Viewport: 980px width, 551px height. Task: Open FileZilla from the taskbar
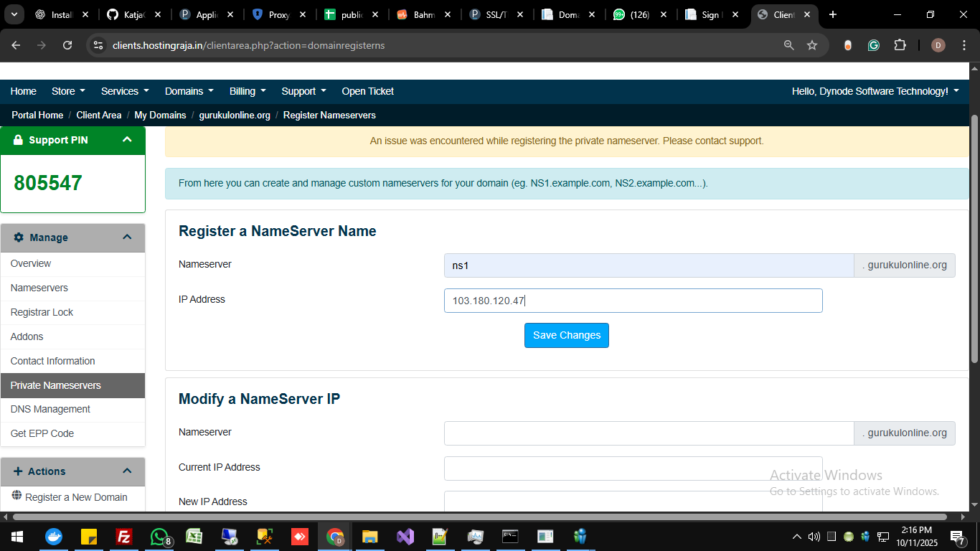coord(124,537)
